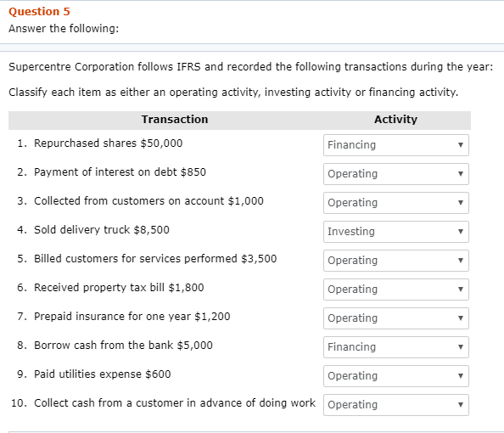The width and height of the screenshot is (504, 433).
Task: Click the 'Answer the following:' text
Action: (64, 29)
